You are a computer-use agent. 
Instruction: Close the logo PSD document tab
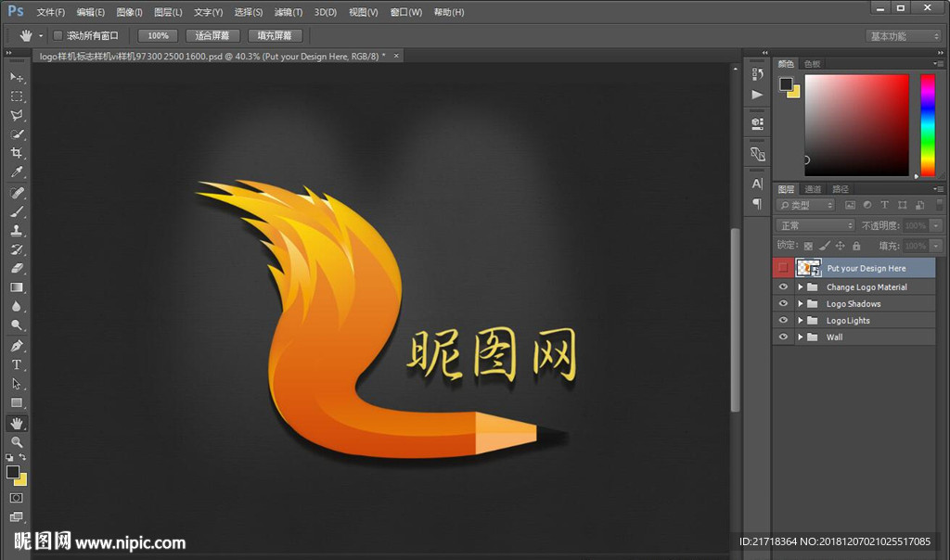(396, 56)
